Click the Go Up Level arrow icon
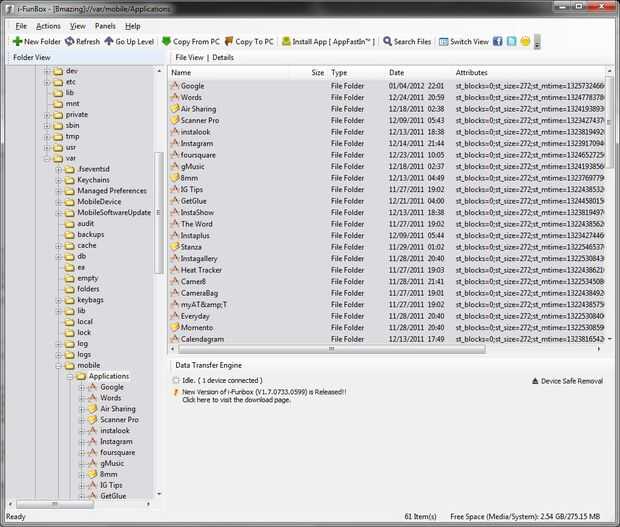This screenshot has height=527, width=620. (109, 41)
